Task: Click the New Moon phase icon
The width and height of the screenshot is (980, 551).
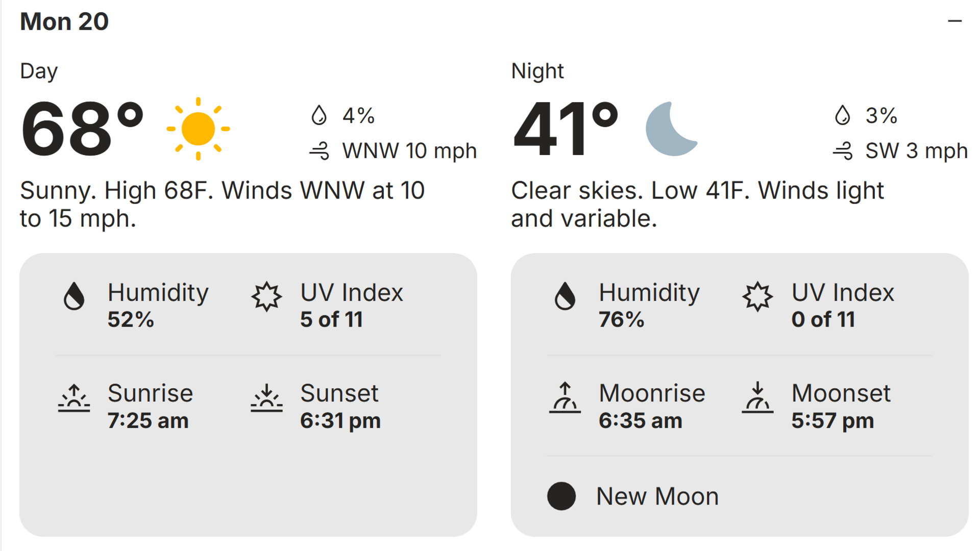Action: [561, 496]
